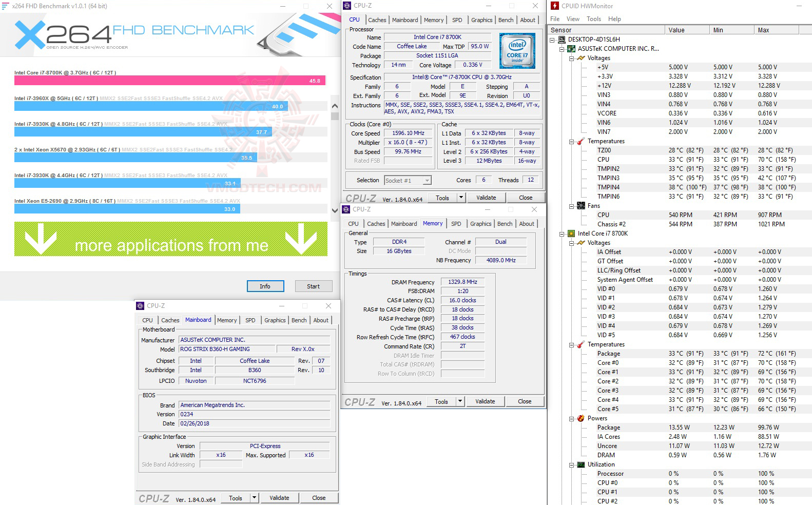Image resolution: width=812 pixels, height=505 pixels.
Task: Click Close in the CPU-Z Memory window
Action: tap(525, 401)
